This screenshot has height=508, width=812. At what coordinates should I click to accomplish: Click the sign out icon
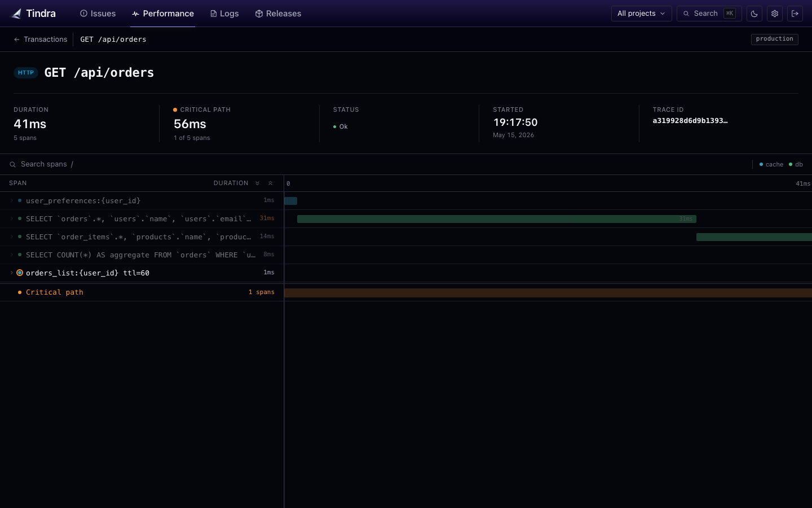(x=795, y=14)
